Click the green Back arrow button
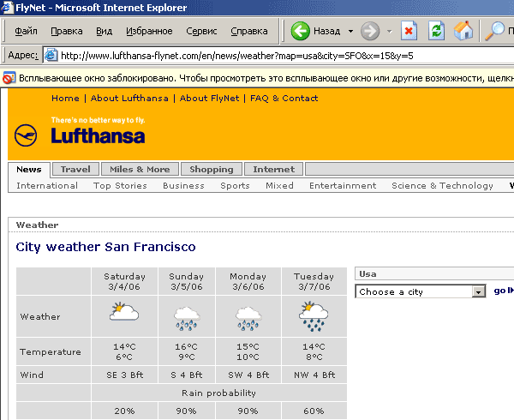The height and width of the screenshot is (420, 514). 301,31
